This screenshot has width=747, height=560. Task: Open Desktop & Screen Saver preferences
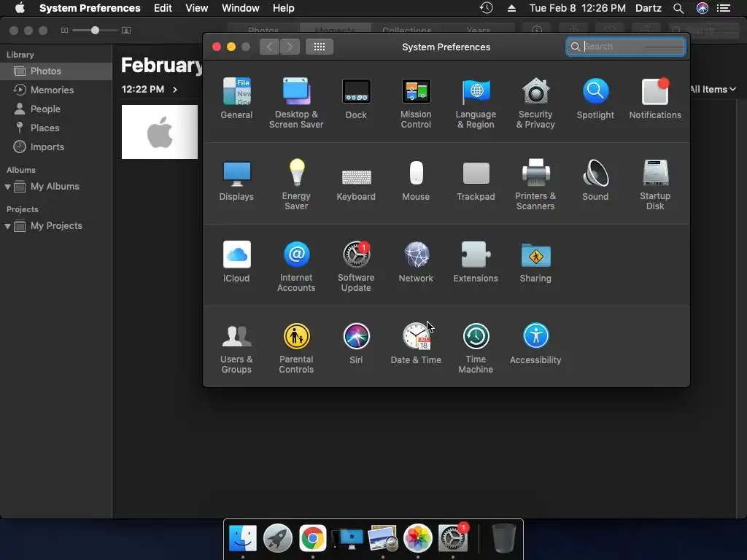click(x=296, y=103)
